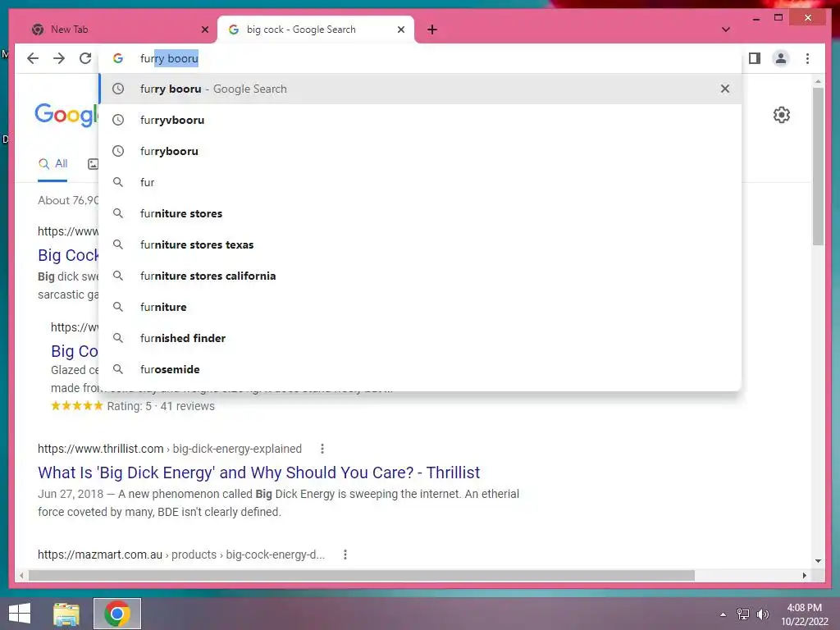
Task: Reload the current page
Action: point(85,58)
